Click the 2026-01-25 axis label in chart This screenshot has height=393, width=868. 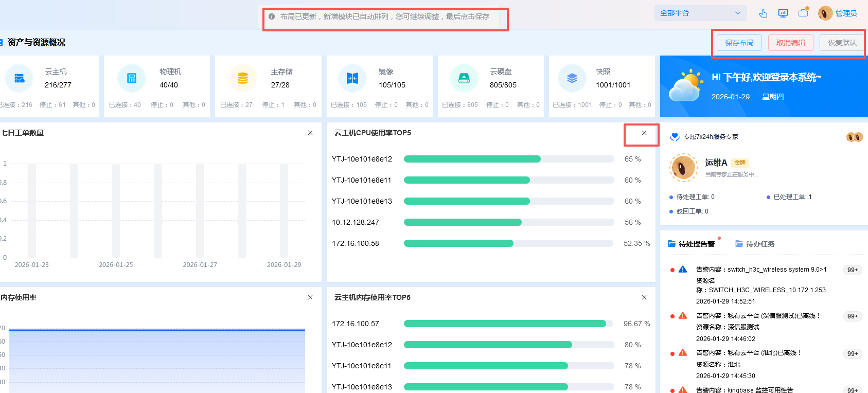tap(116, 265)
